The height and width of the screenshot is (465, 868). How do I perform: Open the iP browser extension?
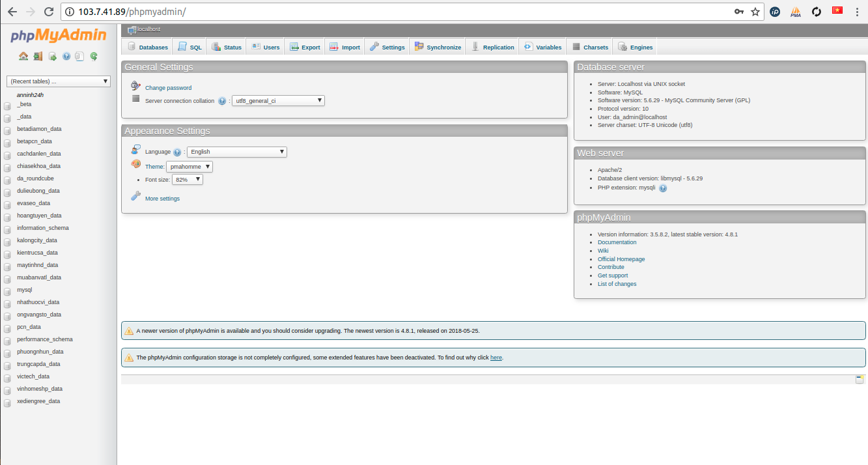(x=775, y=12)
